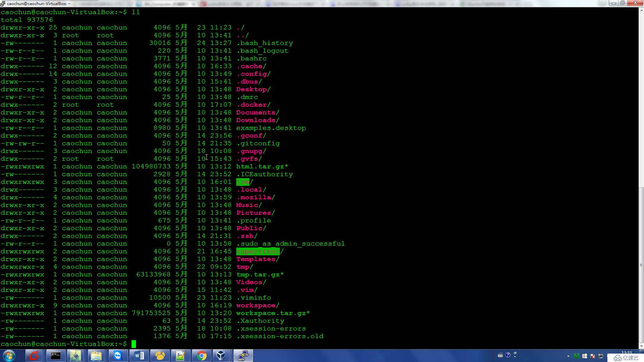Image resolution: width=644 pixels, height=362 pixels.
Task: Click the 'Pictures/' directory name
Action: click(256, 213)
